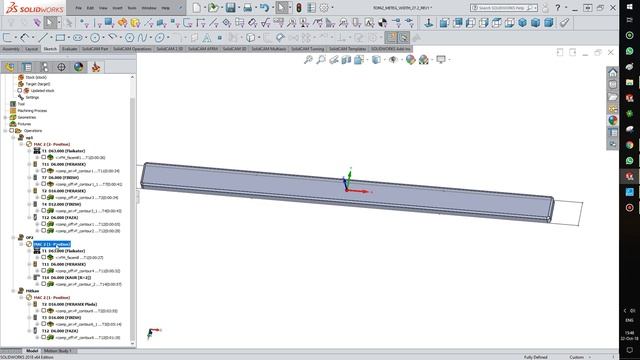Select the Target tree item

click(38, 84)
